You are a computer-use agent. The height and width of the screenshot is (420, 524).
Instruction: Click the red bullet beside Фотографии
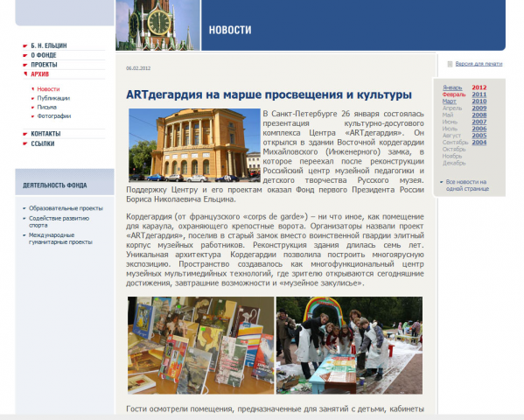(x=32, y=116)
